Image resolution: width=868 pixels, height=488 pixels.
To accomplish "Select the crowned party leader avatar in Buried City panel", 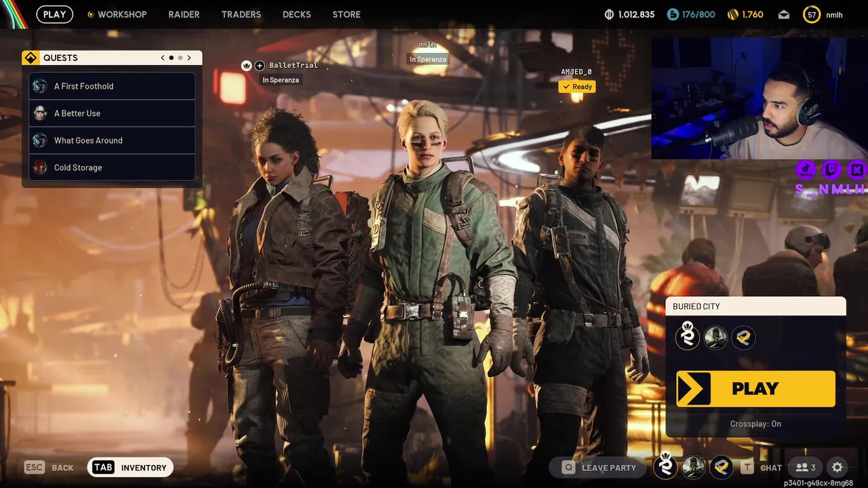I will click(687, 336).
